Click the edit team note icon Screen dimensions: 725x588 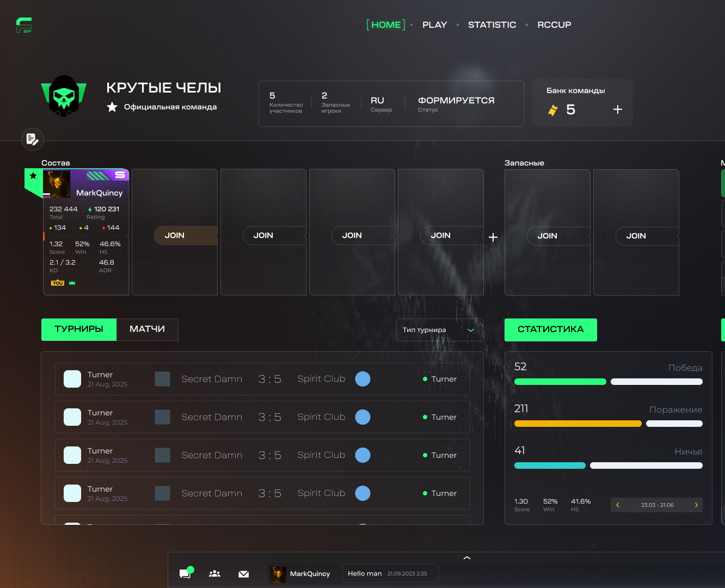tap(33, 139)
